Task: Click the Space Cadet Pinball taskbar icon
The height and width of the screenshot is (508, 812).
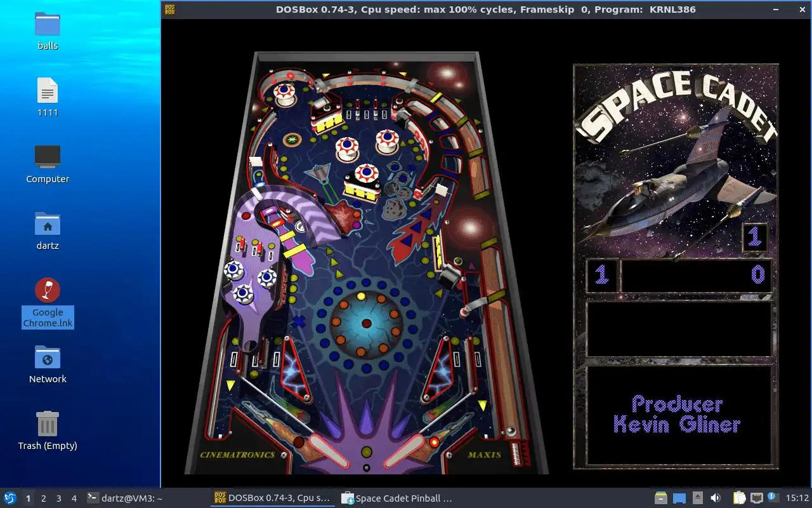Action: (x=348, y=498)
